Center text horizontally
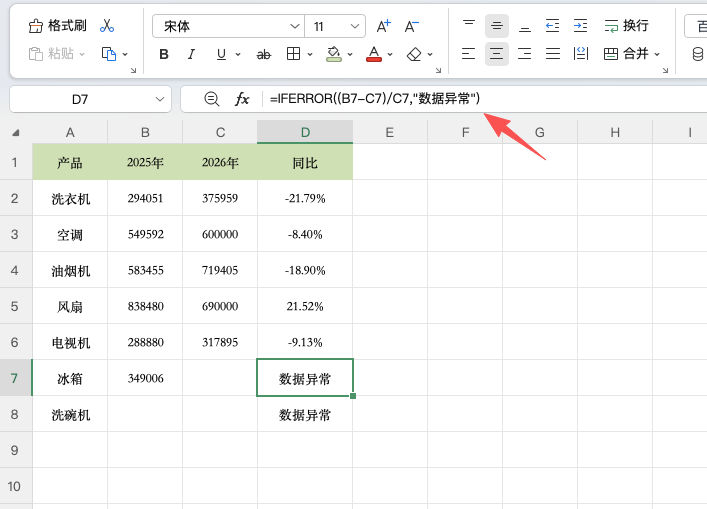 (x=497, y=54)
